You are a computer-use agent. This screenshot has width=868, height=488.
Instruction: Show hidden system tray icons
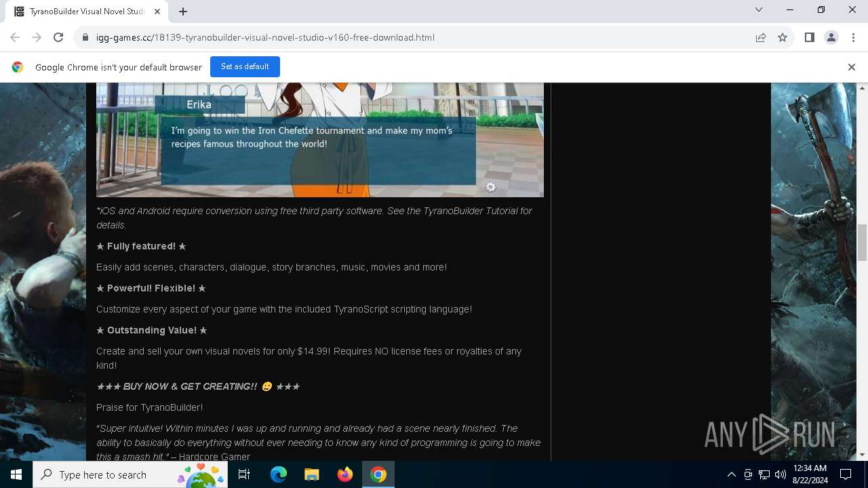click(731, 474)
